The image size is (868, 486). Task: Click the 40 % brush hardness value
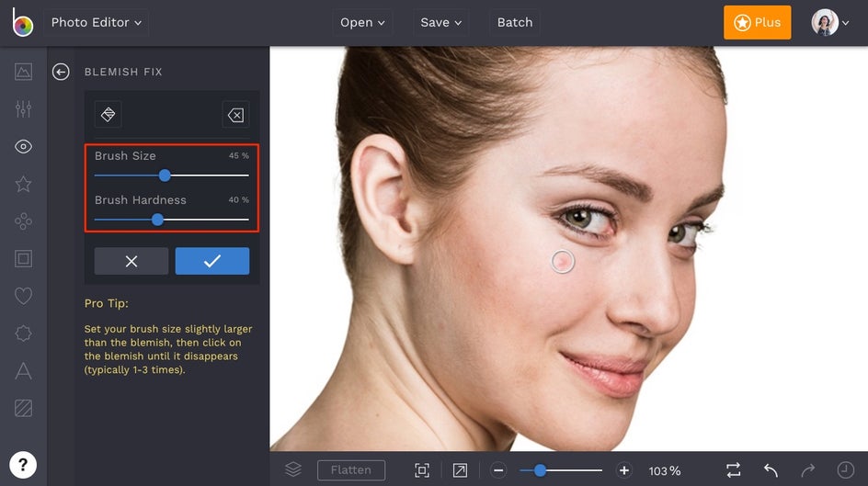(x=238, y=200)
